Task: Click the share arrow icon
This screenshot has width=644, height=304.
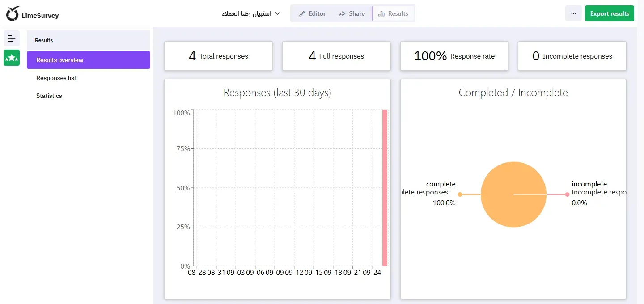Action: pos(343,14)
